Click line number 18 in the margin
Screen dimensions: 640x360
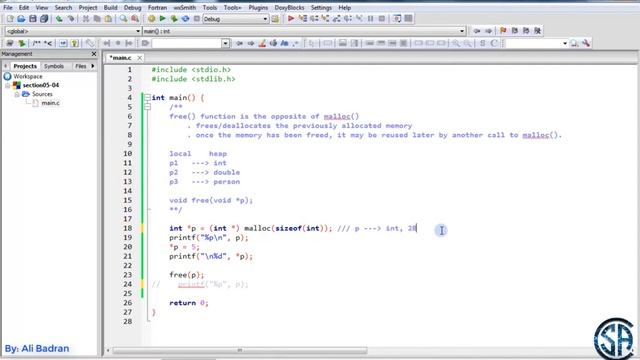(127, 228)
